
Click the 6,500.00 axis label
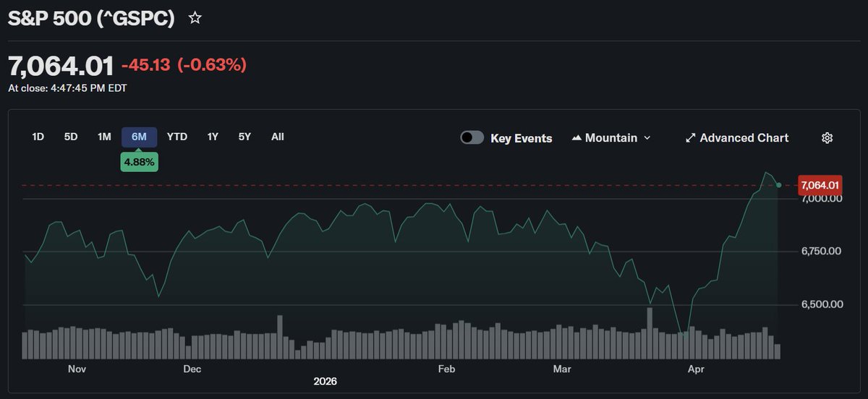(822, 304)
